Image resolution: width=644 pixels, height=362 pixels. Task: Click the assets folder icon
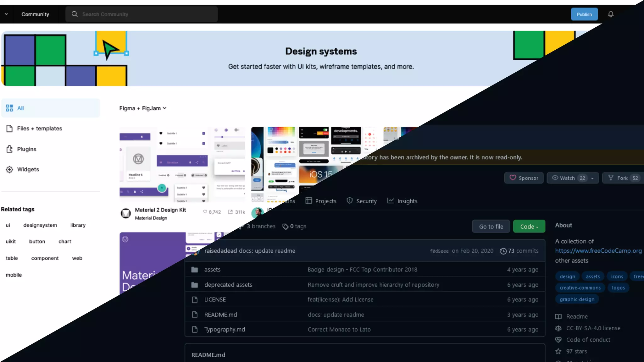click(195, 270)
